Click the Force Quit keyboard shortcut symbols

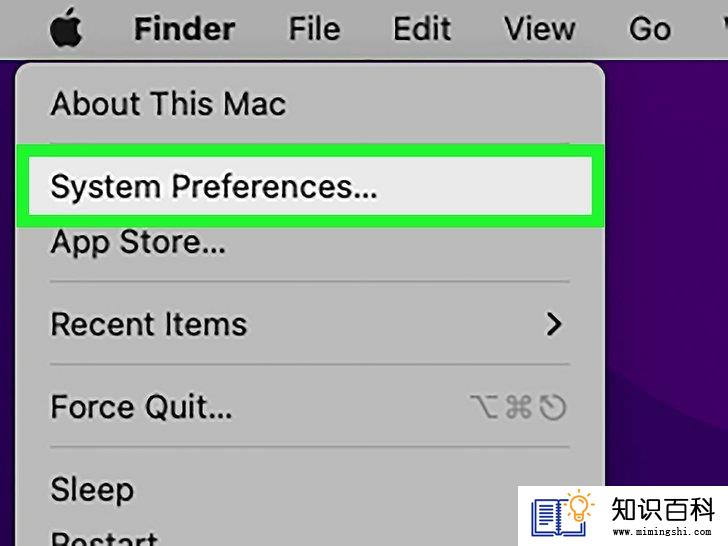tap(518, 407)
